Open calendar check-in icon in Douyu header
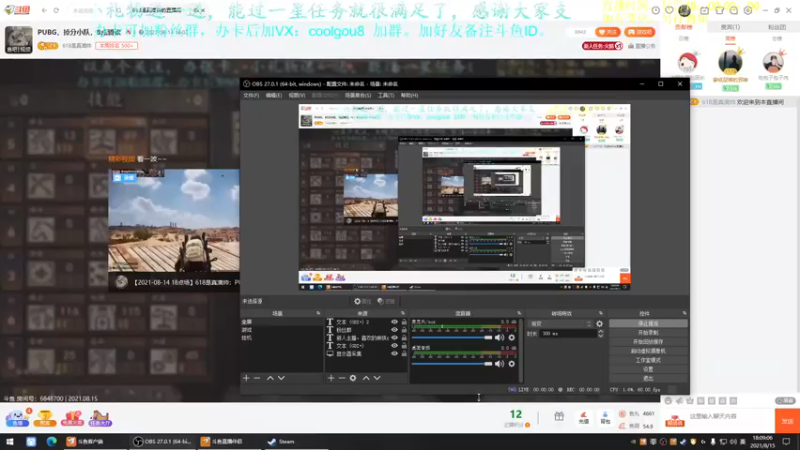This screenshot has height=450, width=800. tap(704, 10)
